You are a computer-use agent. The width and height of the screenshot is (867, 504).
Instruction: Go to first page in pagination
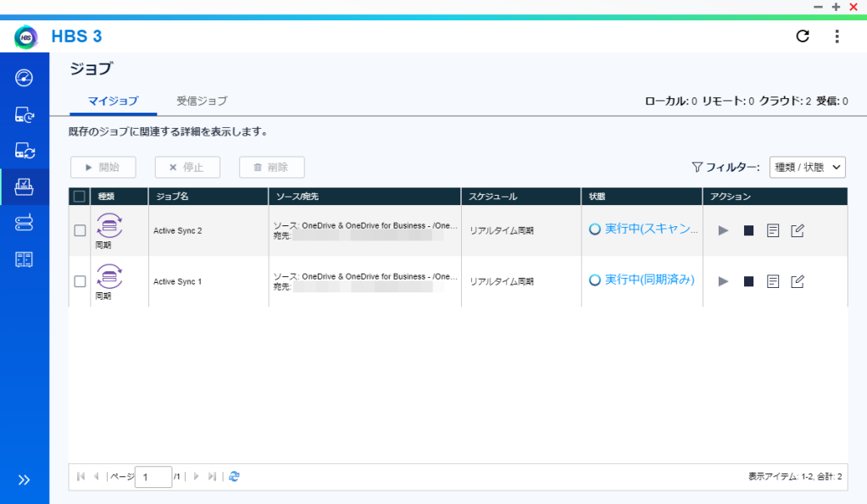[81, 476]
